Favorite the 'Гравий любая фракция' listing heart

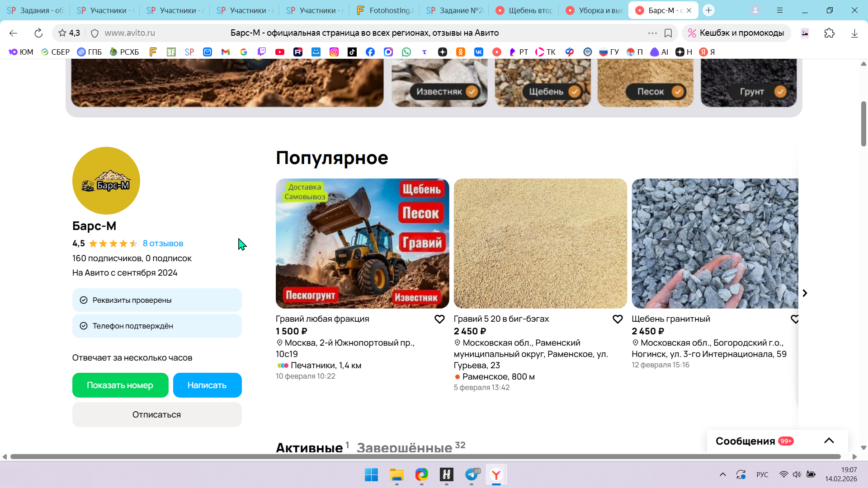tap(439, 319)
